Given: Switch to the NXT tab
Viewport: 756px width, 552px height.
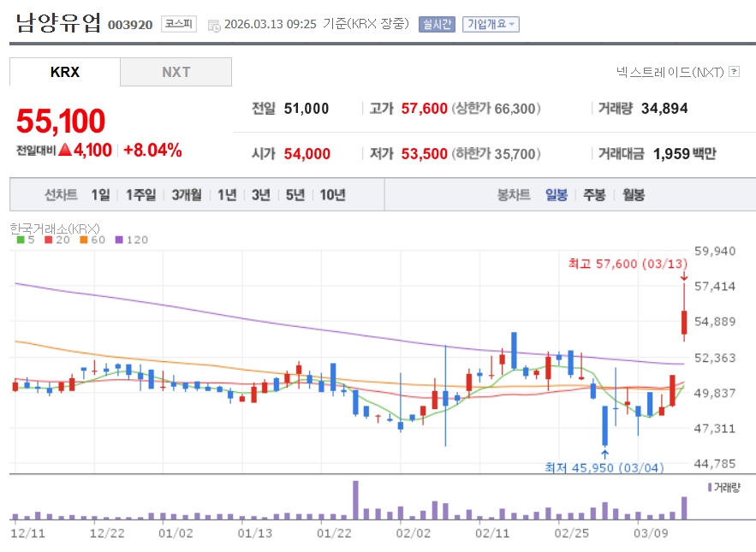Looking at the screenshot, I should pos(176,72).
